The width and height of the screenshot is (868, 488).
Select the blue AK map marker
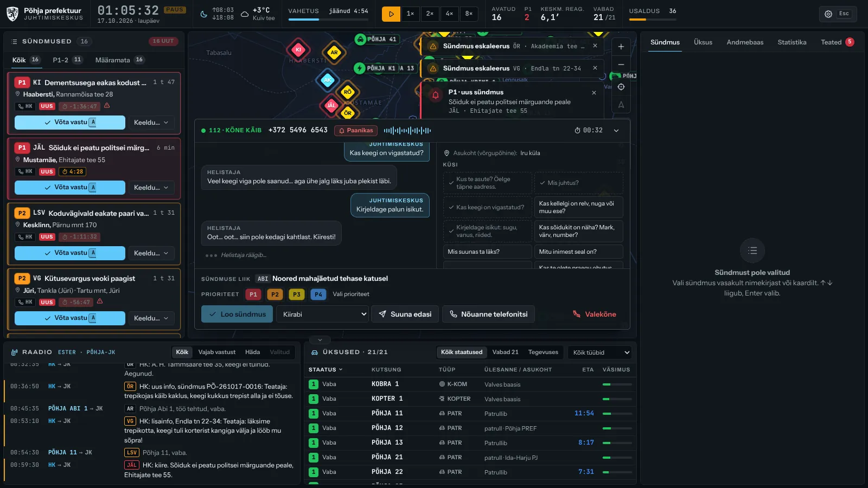pos(327,80)
